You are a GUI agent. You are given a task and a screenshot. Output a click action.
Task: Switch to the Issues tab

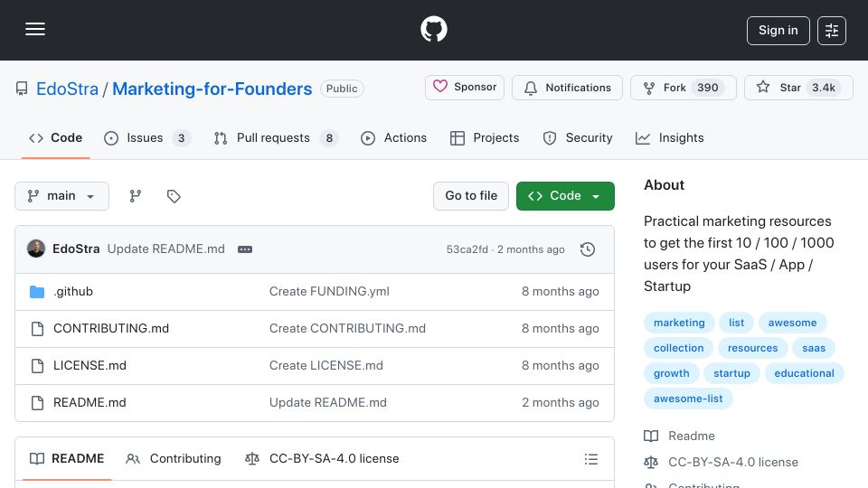pyautogui.click(x=146, y=137)
